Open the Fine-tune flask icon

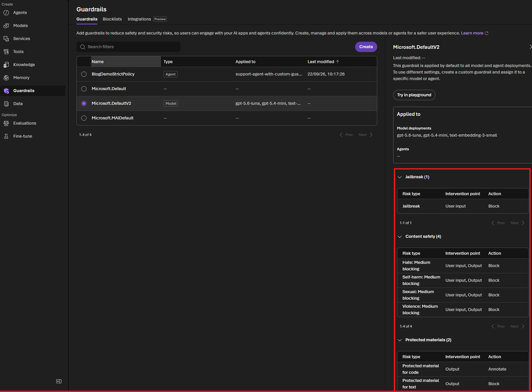click(x=6, y=136)
